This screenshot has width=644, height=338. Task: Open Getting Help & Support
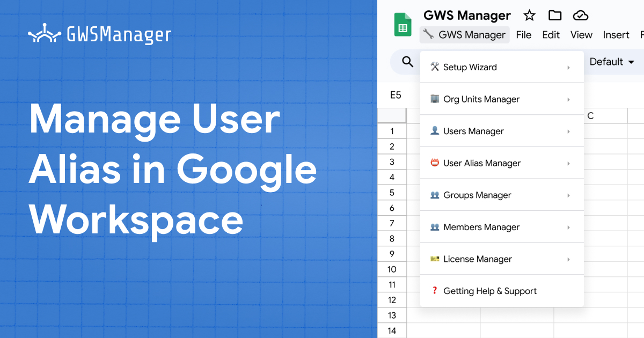490,291
